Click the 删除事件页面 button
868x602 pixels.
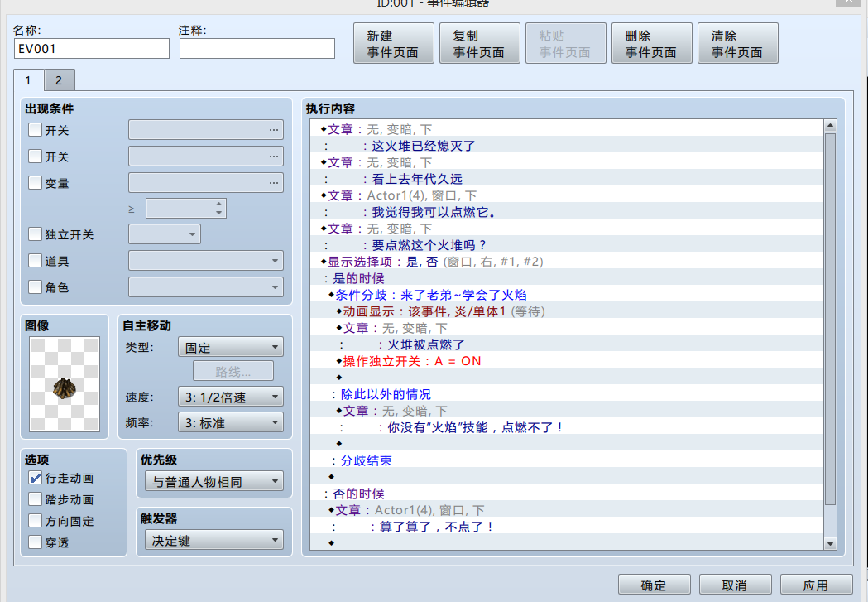652,43
